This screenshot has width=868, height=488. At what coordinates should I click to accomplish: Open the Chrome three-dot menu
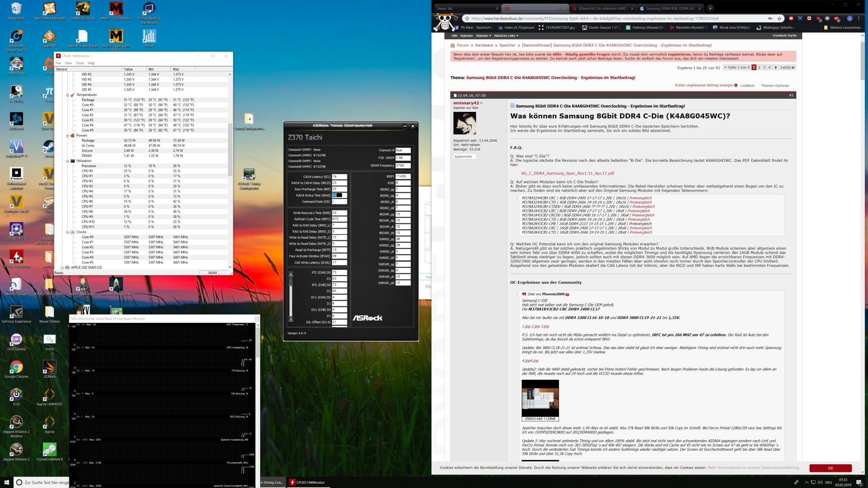click(859, 19)
